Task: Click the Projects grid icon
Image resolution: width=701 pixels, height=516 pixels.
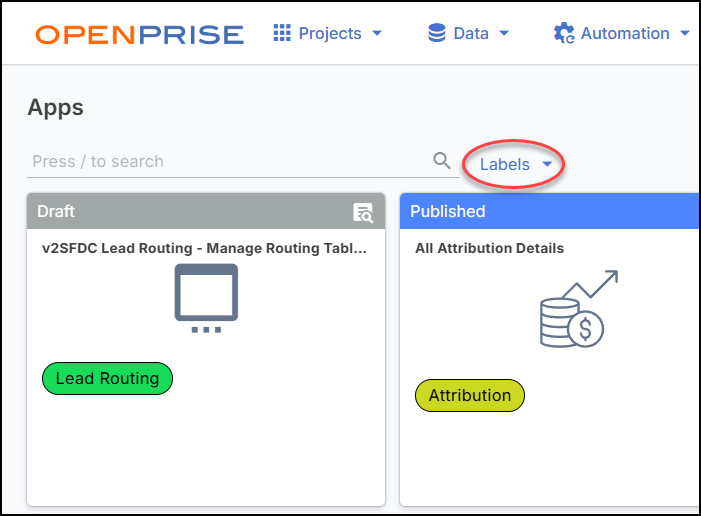Action: coord(282,33)
